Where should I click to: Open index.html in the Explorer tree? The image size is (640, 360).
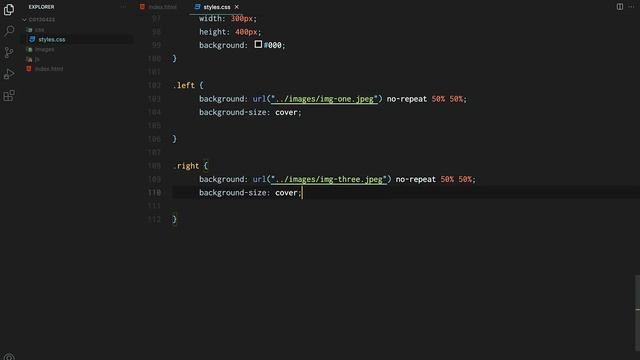pos(49,69)
